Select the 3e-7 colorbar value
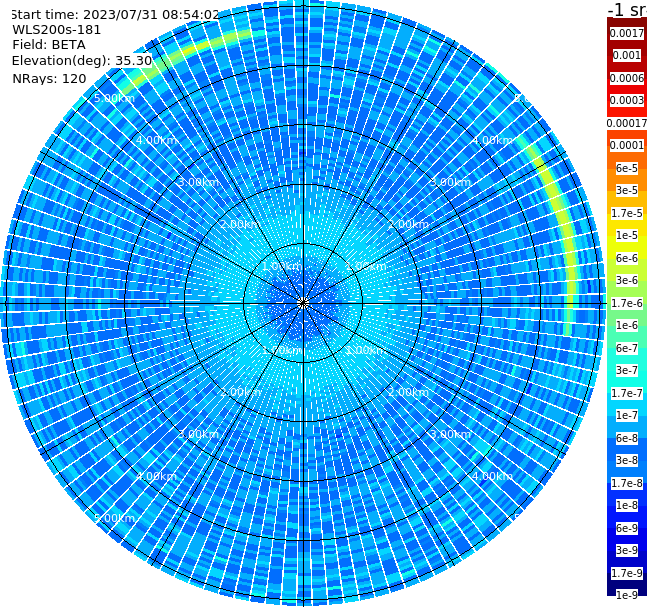This screenshot has height=607, width=647. (x=627, y=370)
